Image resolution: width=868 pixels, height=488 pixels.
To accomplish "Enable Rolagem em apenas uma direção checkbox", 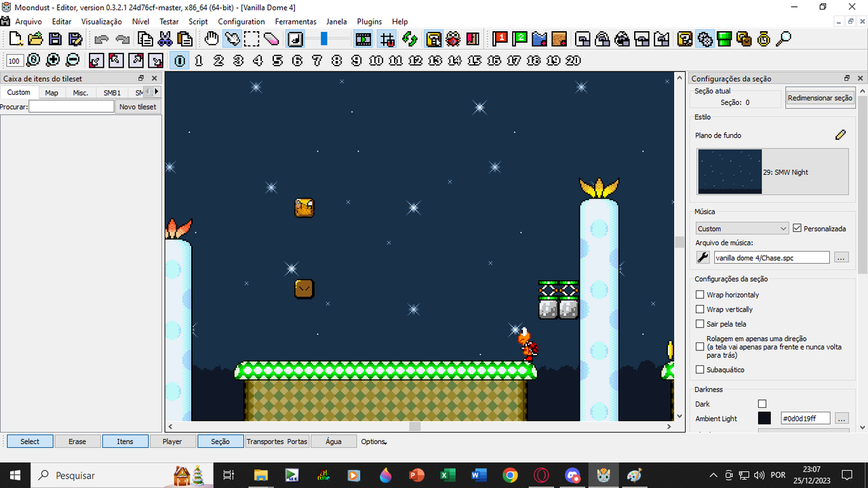I will 701,346.
